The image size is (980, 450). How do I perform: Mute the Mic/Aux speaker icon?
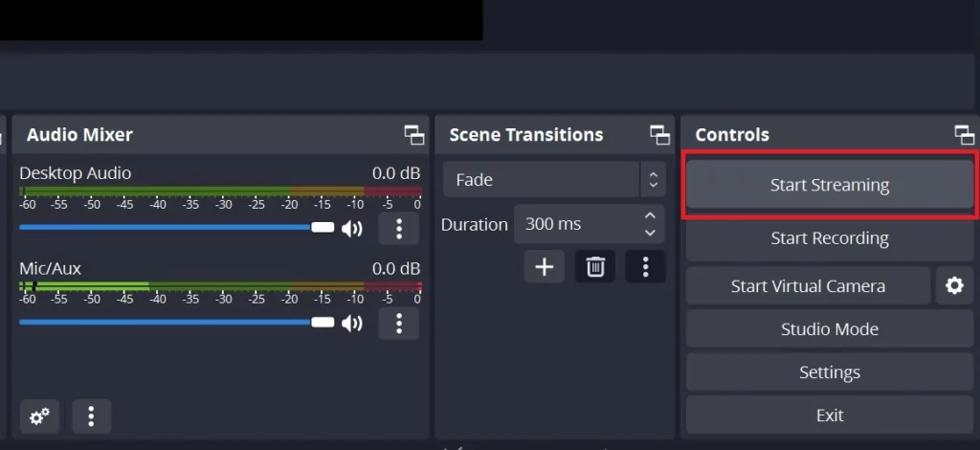click(x=352, y=323)
